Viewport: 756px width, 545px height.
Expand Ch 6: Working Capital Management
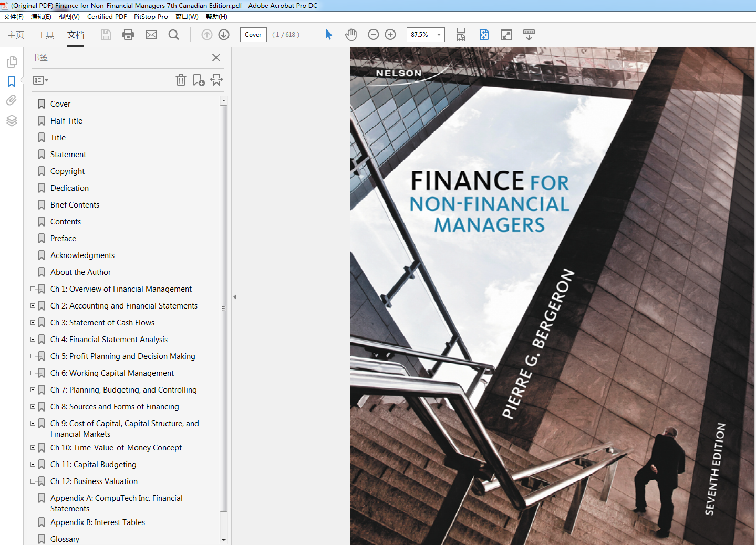(x=33, y=373)
